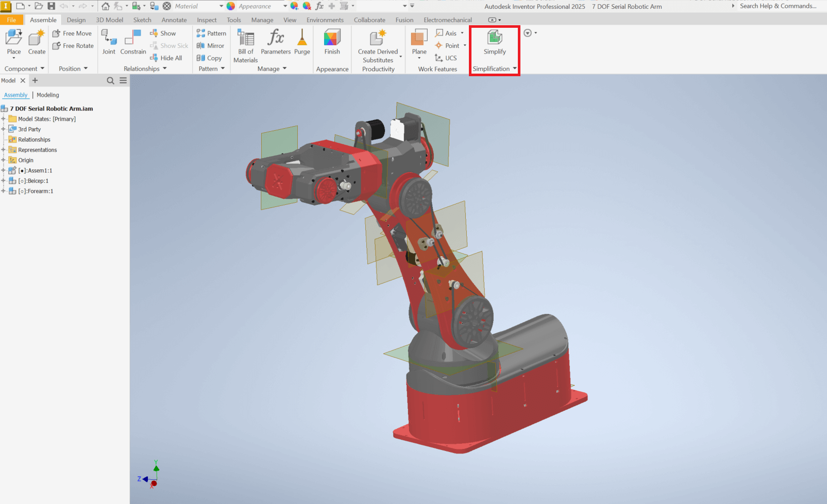Image resolution: width=827 pixels, height=504 pixels.
Task: Activate the Free Move tool
Action: 72,33
